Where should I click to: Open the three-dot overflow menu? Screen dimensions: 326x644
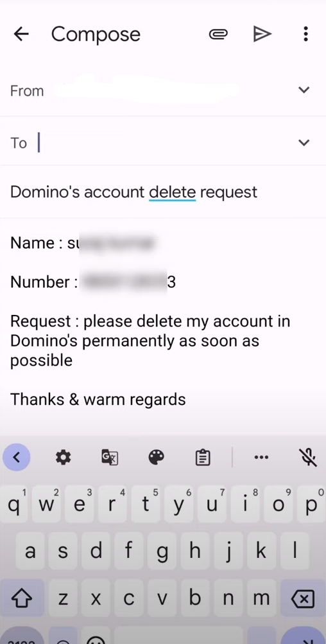[x=305, y=34]
